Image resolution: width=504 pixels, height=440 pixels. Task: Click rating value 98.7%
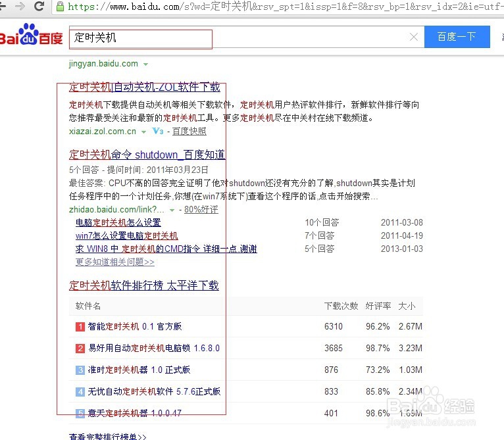(x=378, y=348)
